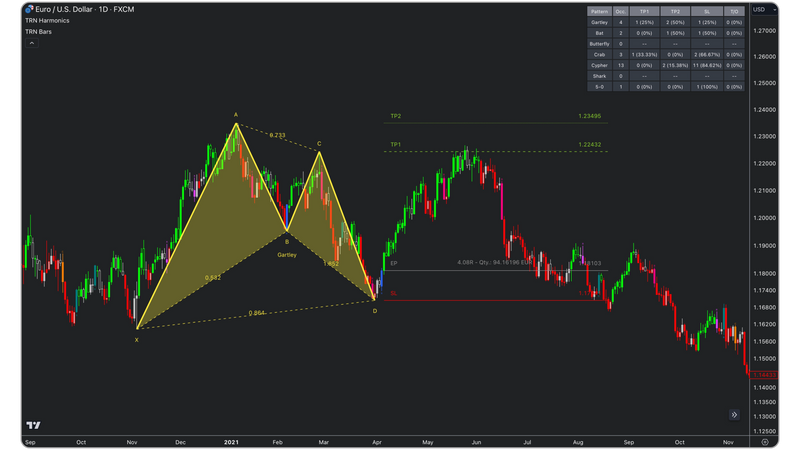Click the Cypher SL cell 11 (84.62%)
The width and height of the screenshot is (800, 450).
pyautogui.click(x=707, y=65)
